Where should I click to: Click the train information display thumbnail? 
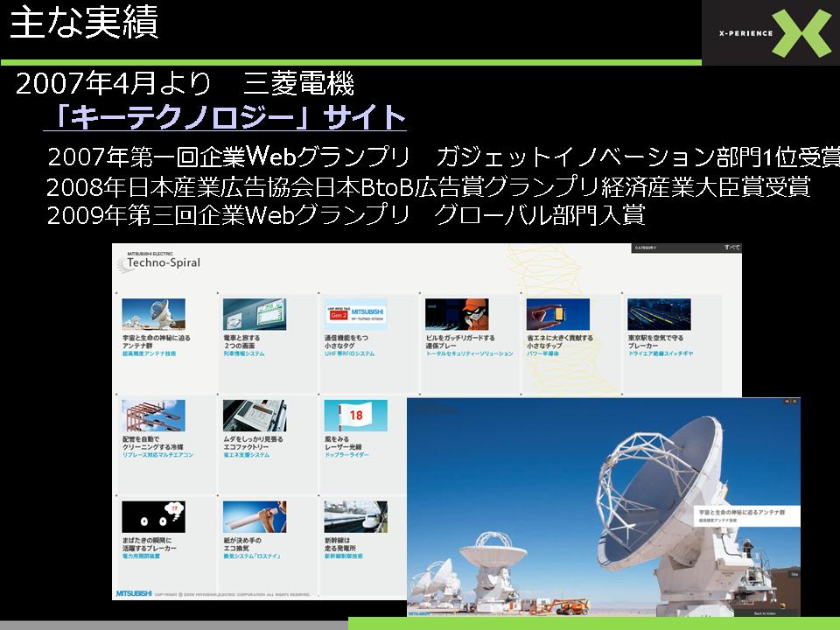tap(255, 314)
